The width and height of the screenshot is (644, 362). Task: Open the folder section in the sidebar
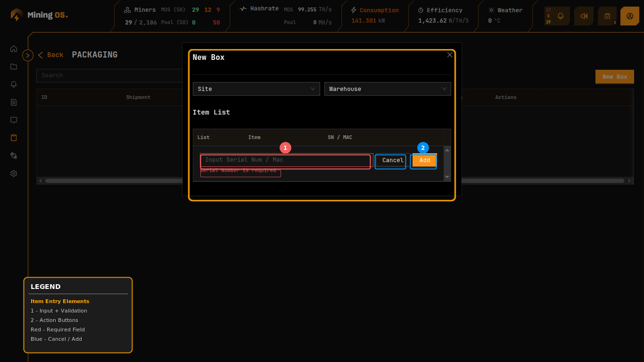click(x=14, y=66)
